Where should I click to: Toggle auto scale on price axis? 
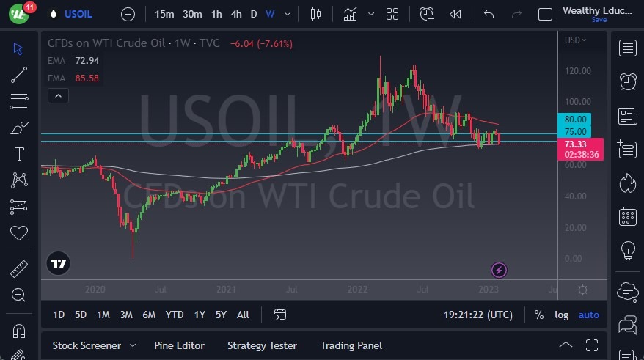[588, 315]
